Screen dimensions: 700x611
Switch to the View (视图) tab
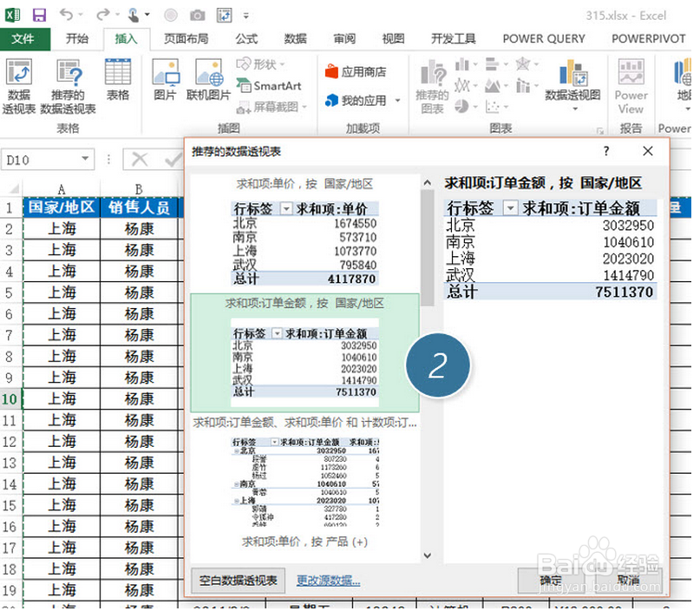point(393,39)
